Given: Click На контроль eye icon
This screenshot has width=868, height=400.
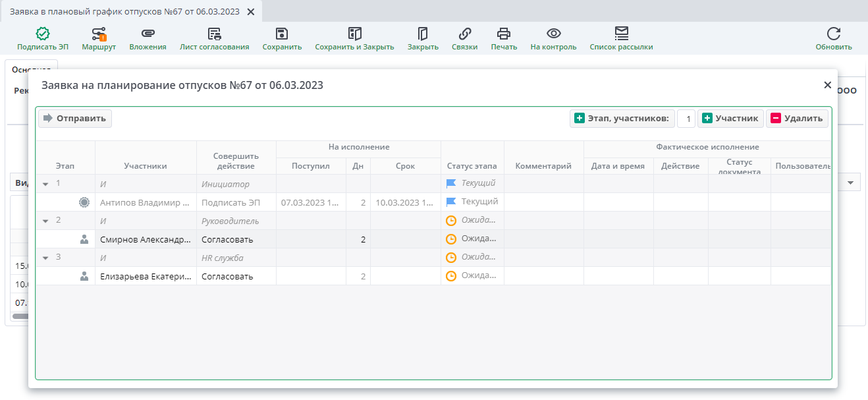Looking at the screenshot, I should [x=553, y=34].
